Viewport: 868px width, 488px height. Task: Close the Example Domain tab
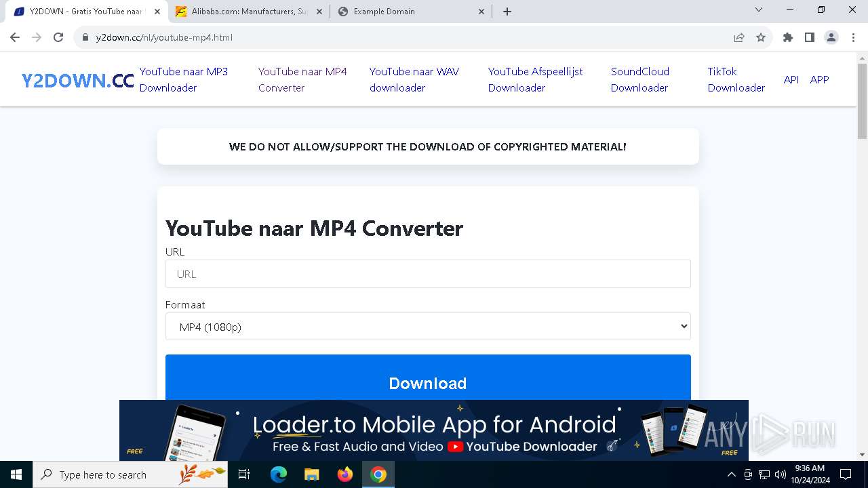coord(481,12)
